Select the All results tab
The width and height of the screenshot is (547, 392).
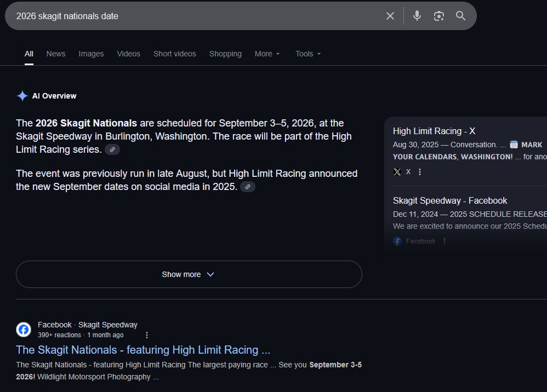[29, 54]
